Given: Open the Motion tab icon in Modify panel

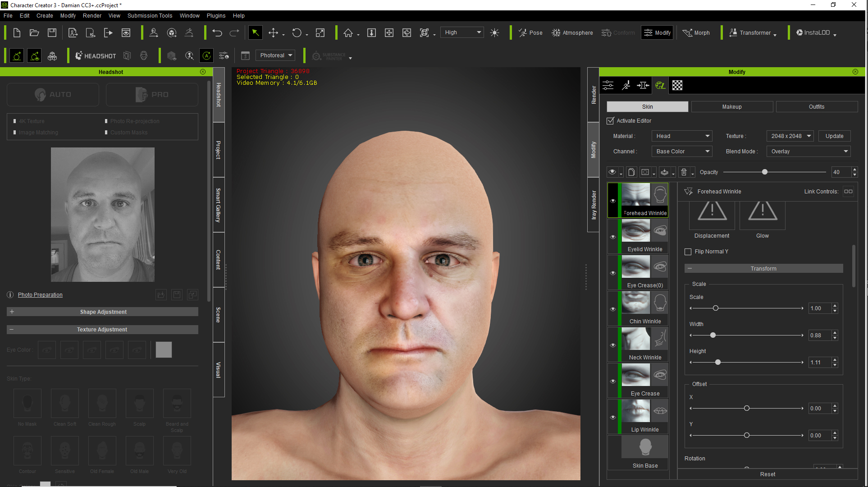Looking at the screenshot, I should coord(626,85).
